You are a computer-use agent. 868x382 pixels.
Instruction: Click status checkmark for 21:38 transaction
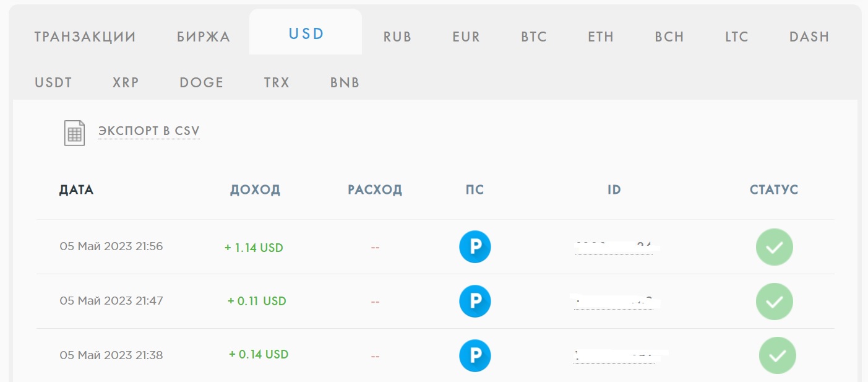click(x=777, y=356)
